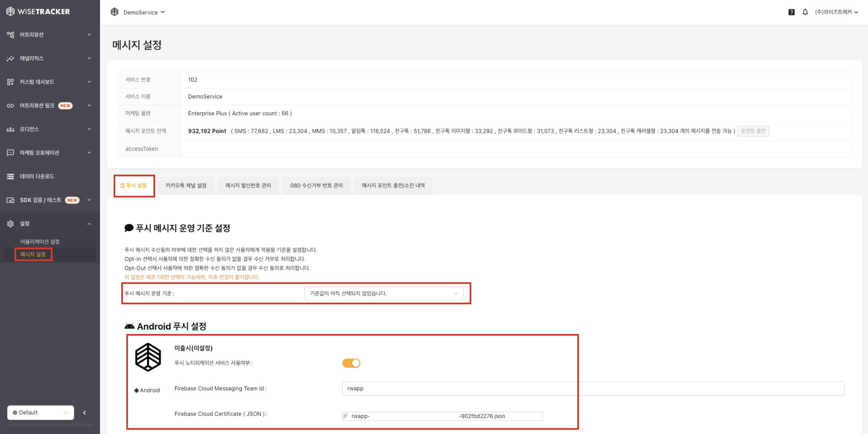Click the WiseTracker logo in sidebar

(38, 11)
